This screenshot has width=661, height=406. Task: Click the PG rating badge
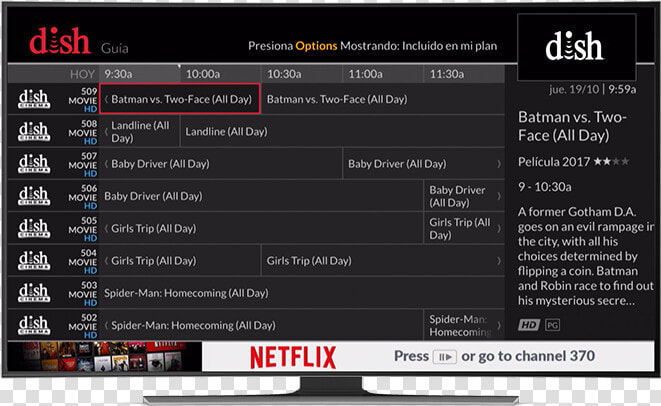coord(552,325)
